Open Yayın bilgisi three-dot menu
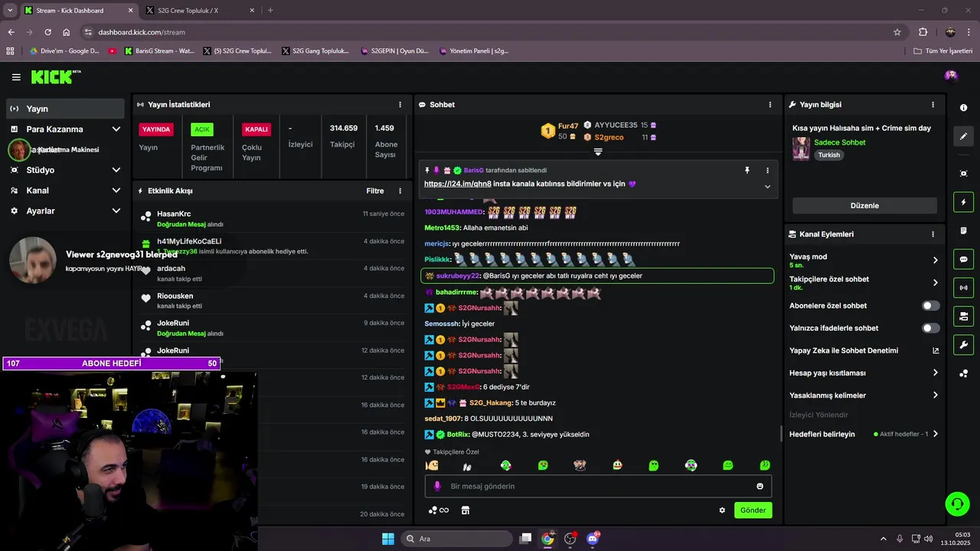 (933, 105)
